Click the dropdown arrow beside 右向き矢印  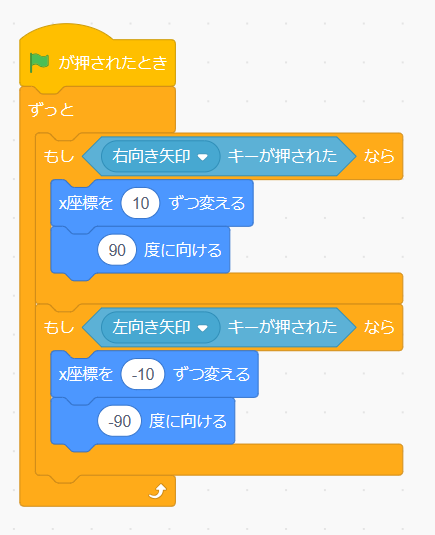tap(203, 157)
